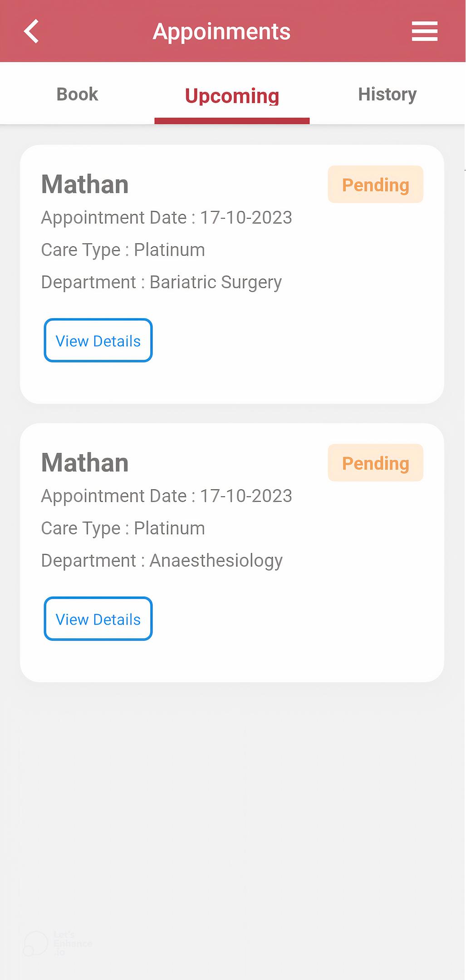Select the Upcoming tab

(232, 95)
